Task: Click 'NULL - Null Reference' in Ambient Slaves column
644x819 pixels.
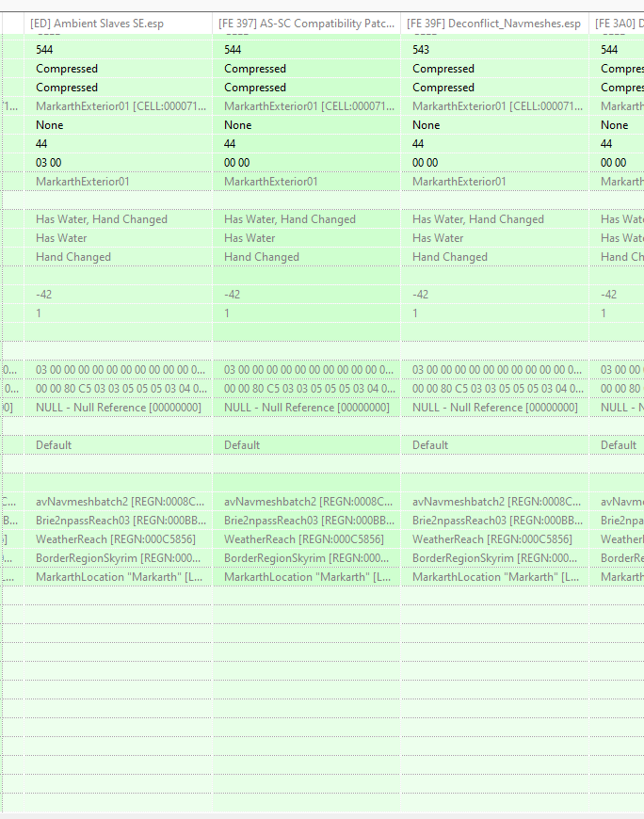Action: 119,408
